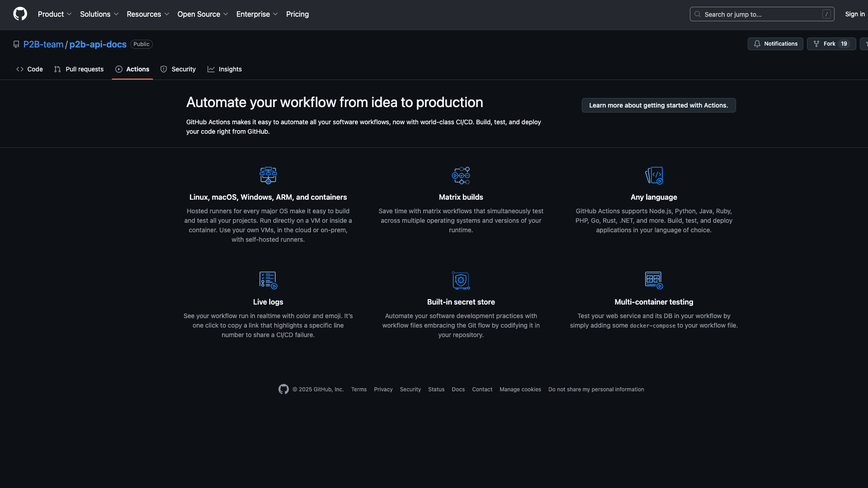This screenshot has width=868, height=488.
Task: Click the Notifications bell icon
Action: click(757, 44)
